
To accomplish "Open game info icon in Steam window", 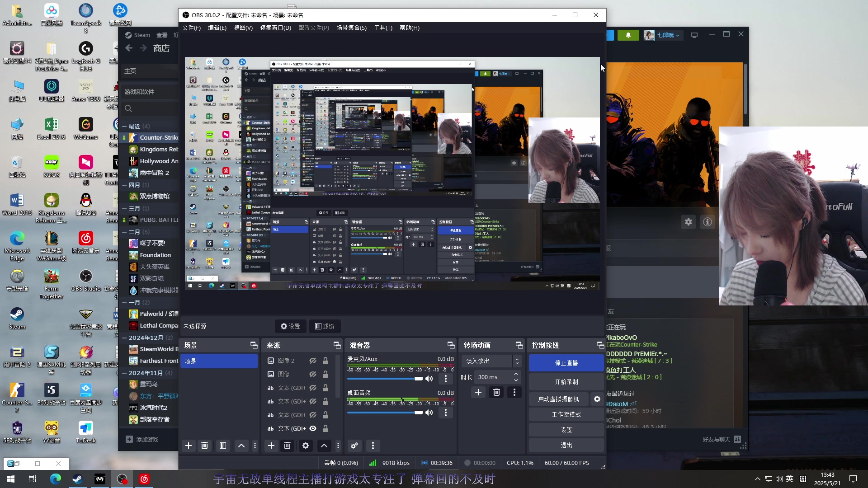I will tap(708, 222).
